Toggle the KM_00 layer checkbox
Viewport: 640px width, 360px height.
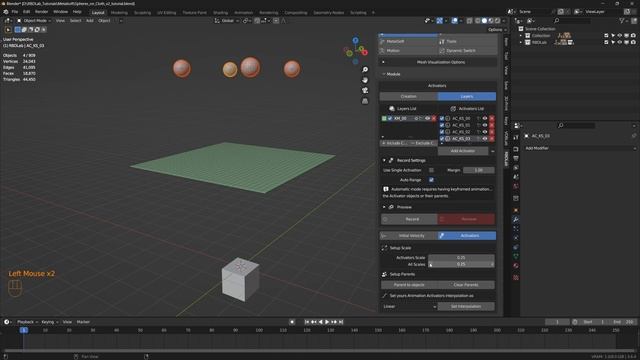click(390, 118)
